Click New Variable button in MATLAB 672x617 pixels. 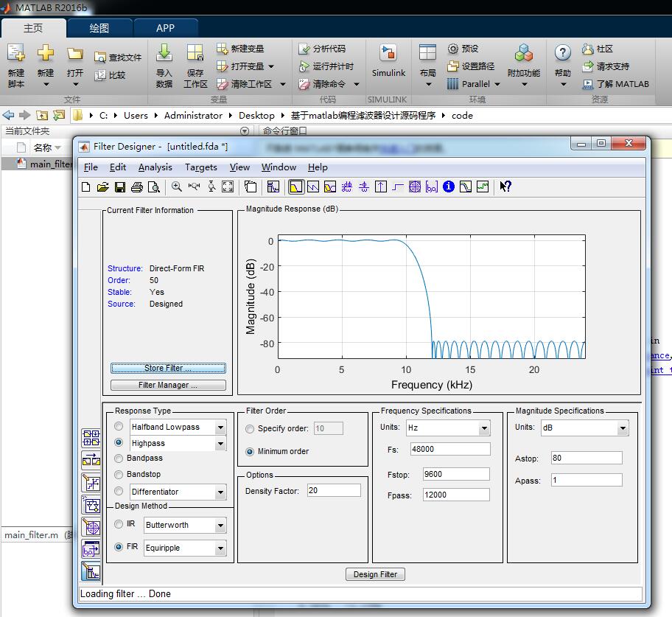[x=240, y=49]
